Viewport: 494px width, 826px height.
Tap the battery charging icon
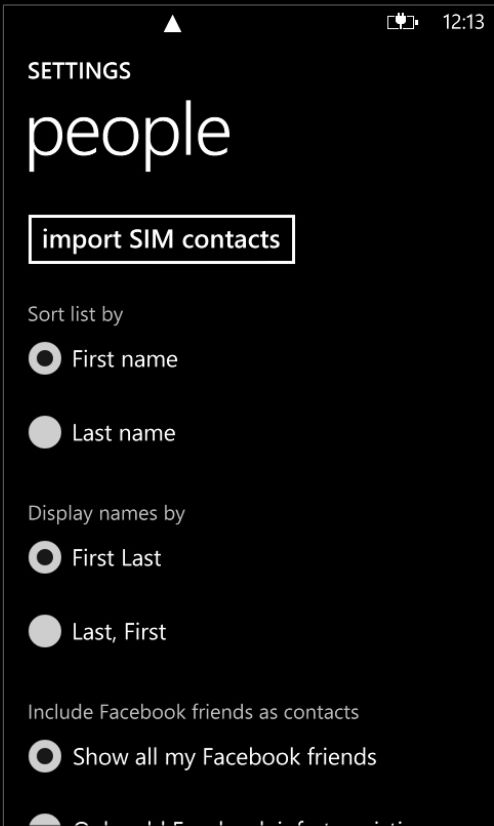click(403, 22)
